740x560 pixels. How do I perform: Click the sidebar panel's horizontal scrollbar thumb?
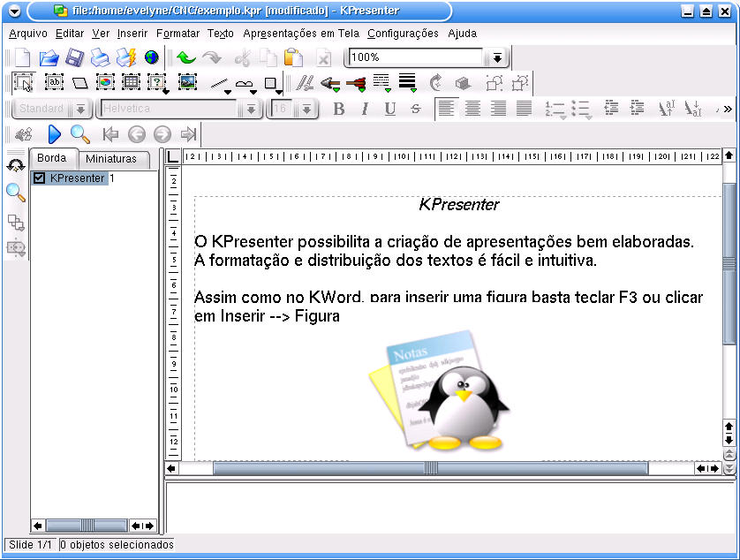coord(87,526)
